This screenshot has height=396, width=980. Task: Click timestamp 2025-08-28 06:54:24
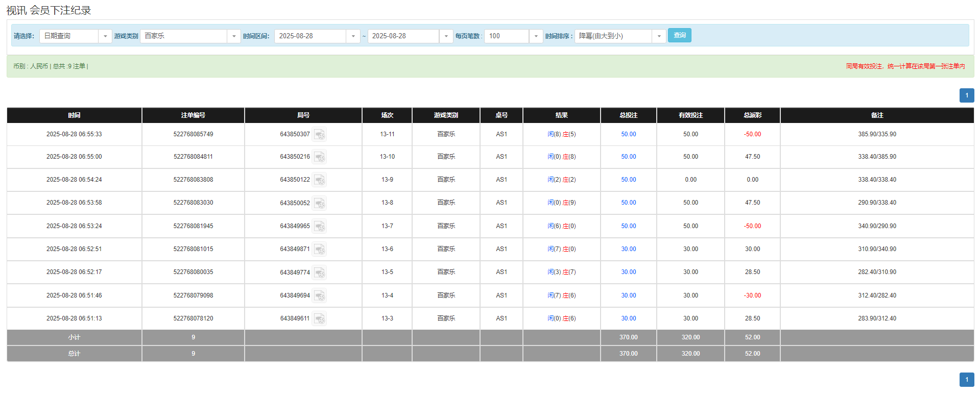click(x=74, y=180)
